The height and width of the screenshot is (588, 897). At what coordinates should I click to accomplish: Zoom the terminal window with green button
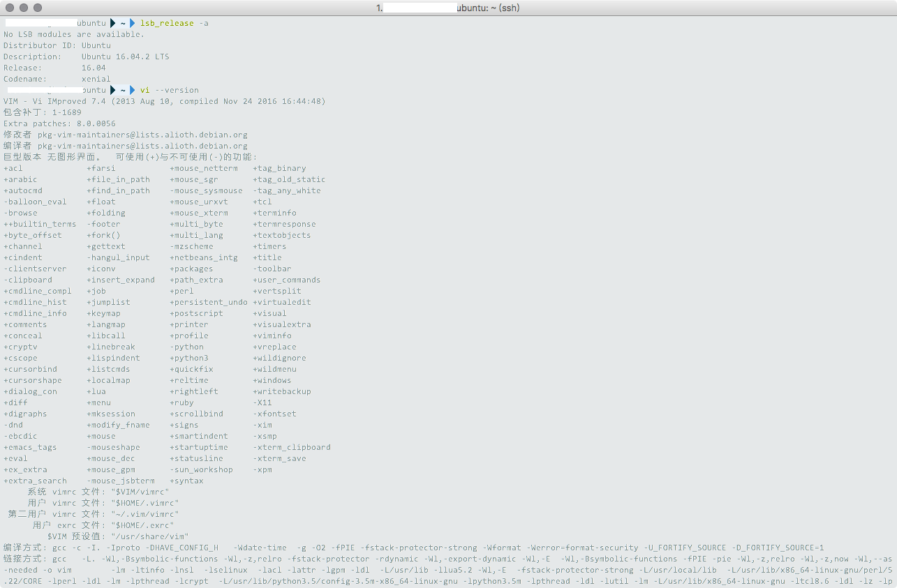click(x=38, y=8)
